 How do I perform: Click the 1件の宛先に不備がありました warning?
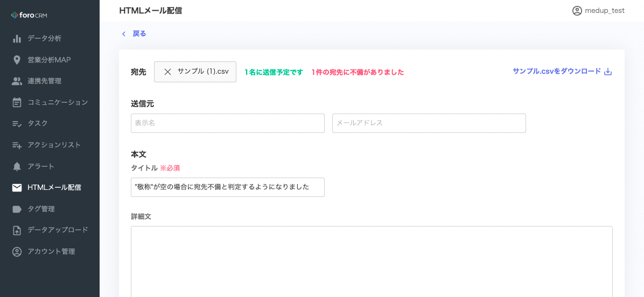click(x=358, y=72)
